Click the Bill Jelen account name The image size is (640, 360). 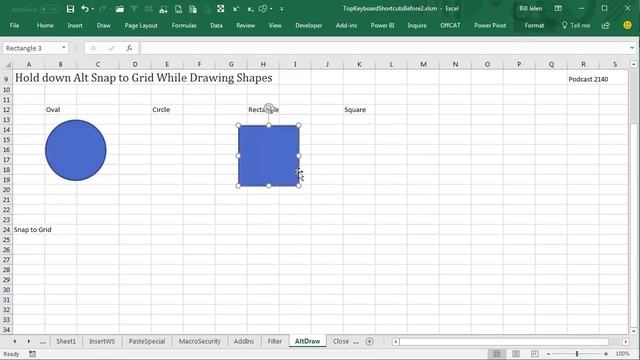coord(530,9)
